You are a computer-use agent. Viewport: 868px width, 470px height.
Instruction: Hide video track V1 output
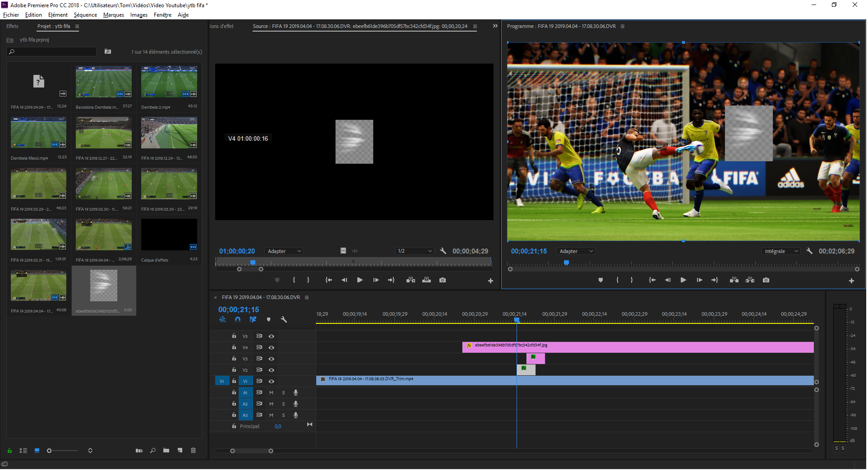(272, 382)
